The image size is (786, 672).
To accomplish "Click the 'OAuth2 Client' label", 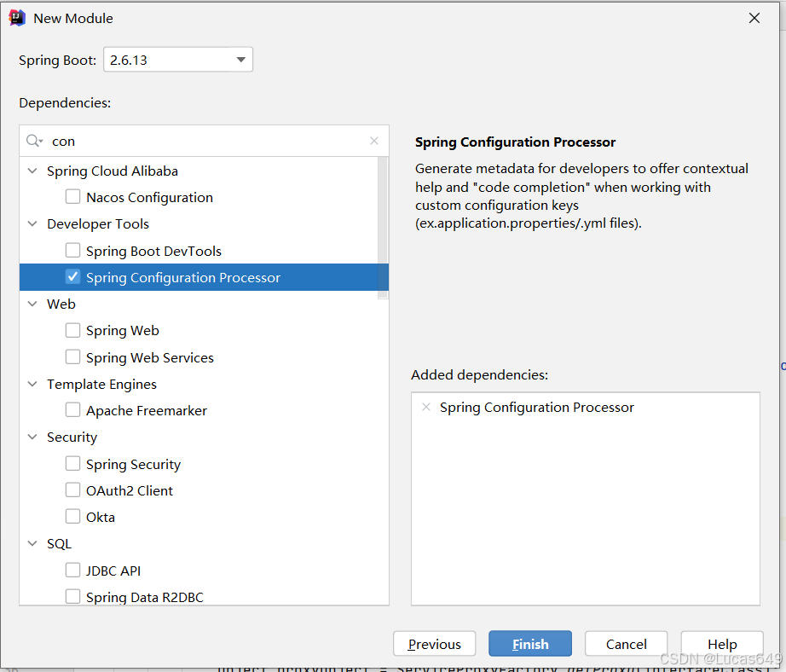I will click(x=130, y=490).
